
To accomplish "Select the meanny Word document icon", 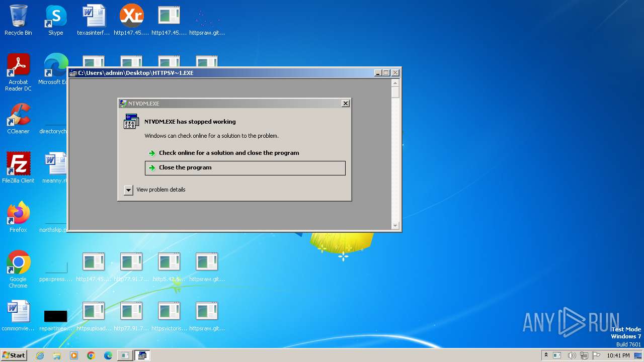I will (x=54, y=168).
